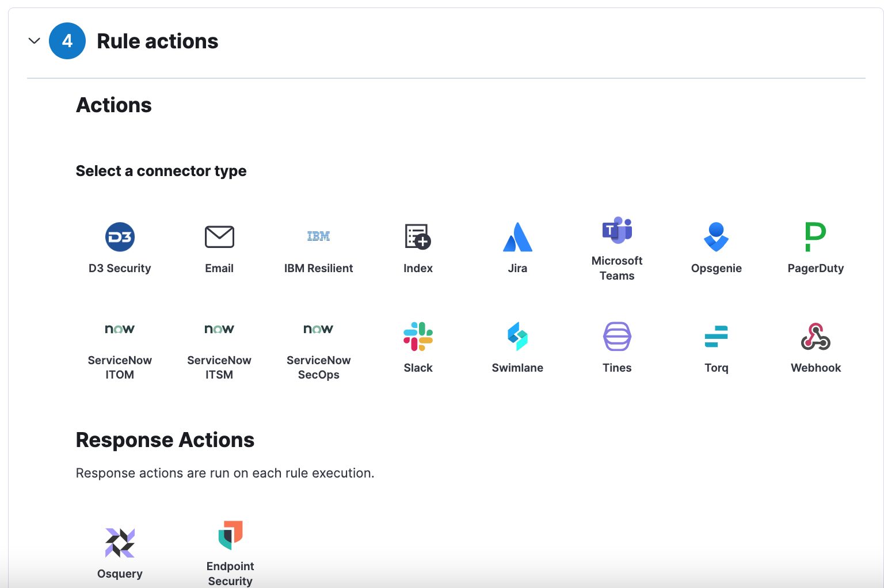Click the Actions heading
The width and height of the screenshot is (884, 588).
114,105
